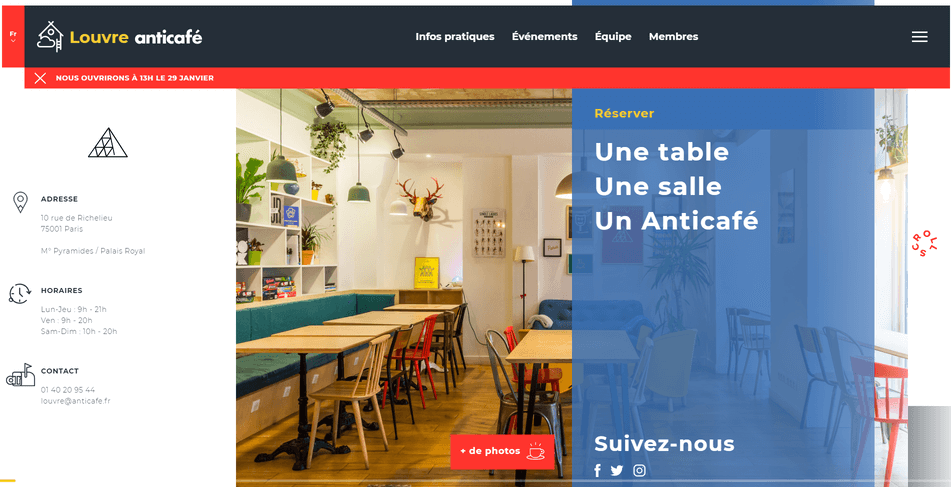This screenshot has width=951, height=487.
Task: Open the Facebook page icon
Action: (597, 471)
